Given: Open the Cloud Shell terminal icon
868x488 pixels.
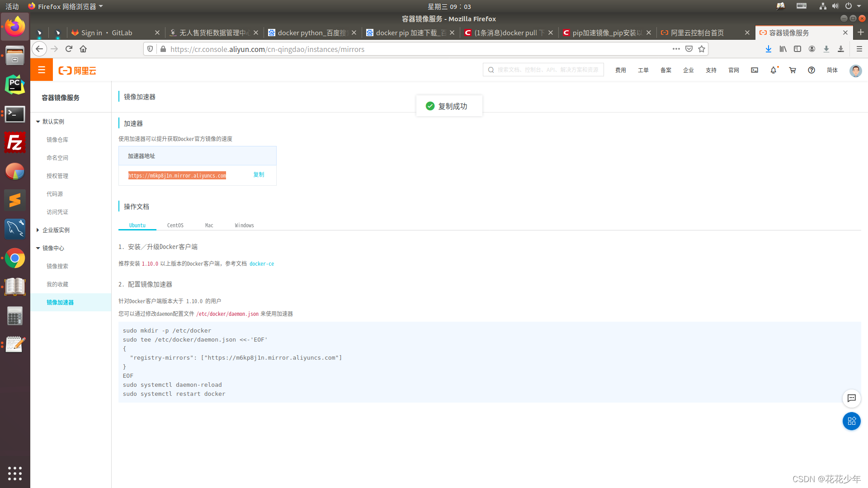Looking at the screenshot, I should pyautogui.click(x=755, y=70).
